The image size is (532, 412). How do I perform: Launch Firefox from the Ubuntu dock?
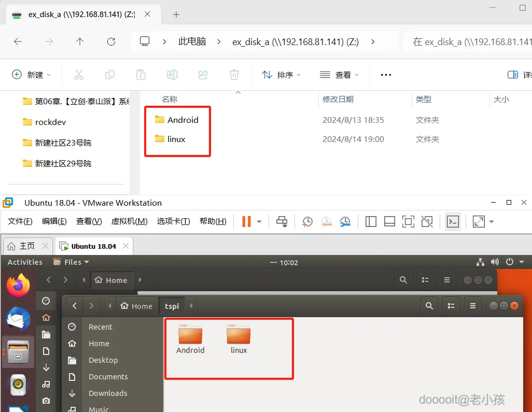click(18, 285)
